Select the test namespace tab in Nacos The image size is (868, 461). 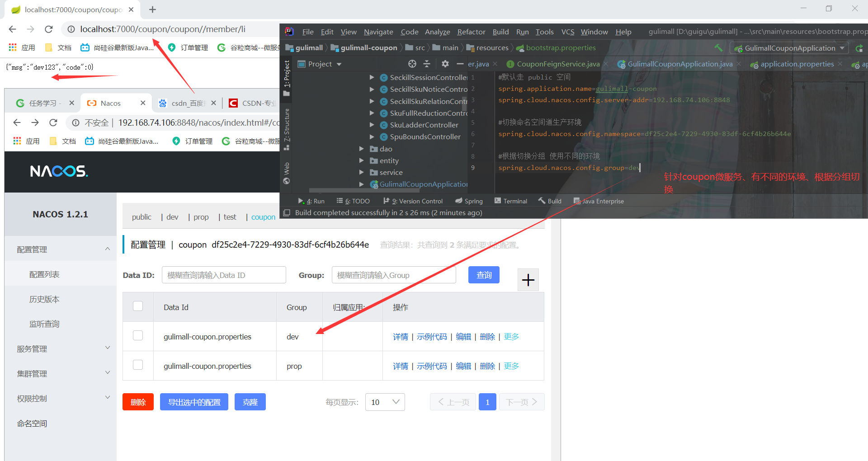(230, 217)
